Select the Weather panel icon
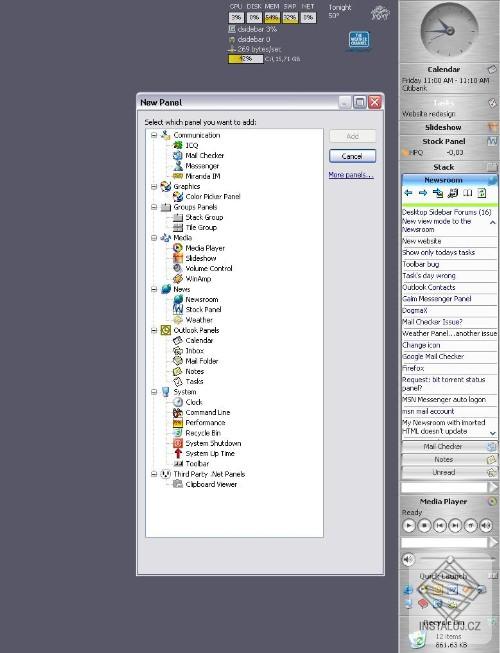 tap(178, 320)
